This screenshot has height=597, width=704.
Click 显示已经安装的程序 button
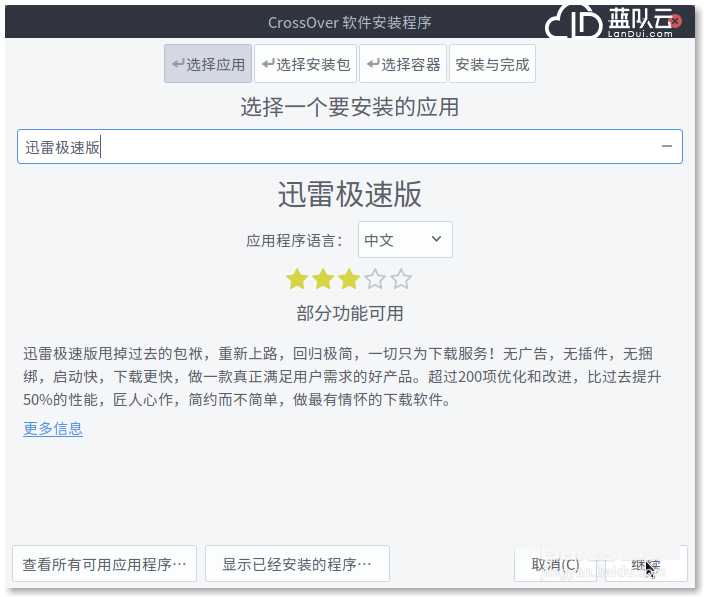click(297, 564)
